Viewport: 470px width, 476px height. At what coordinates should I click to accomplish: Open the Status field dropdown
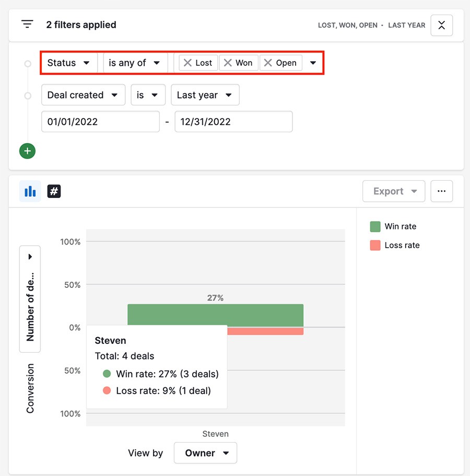(x=69, y=63)
